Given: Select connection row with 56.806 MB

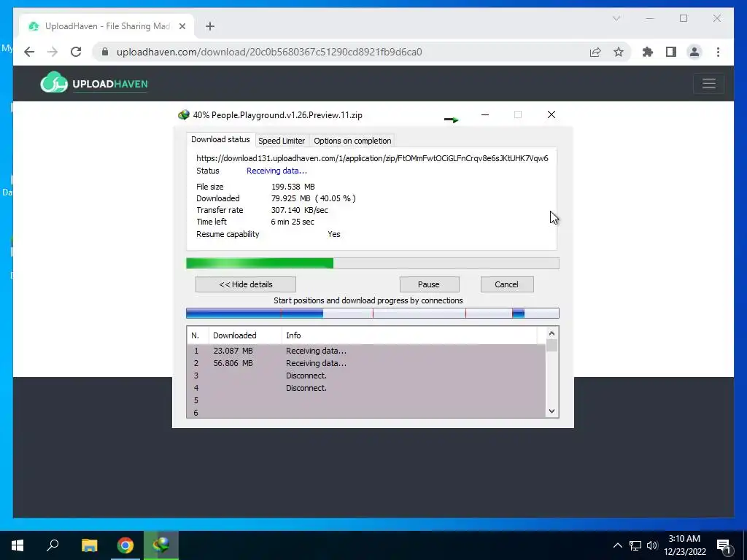Looking at the screenshot, I should pos(366,363).
